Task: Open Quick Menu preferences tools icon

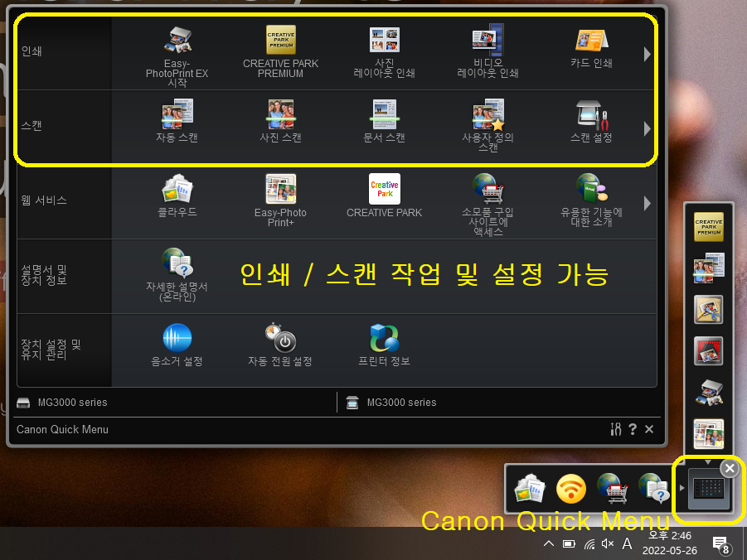Action: [615, 429]
